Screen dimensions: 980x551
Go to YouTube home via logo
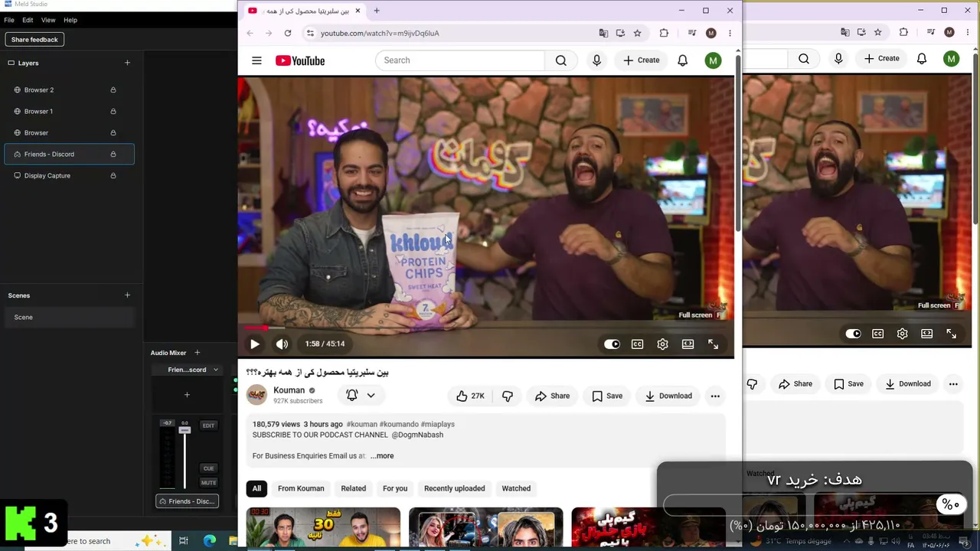[300, 60]
